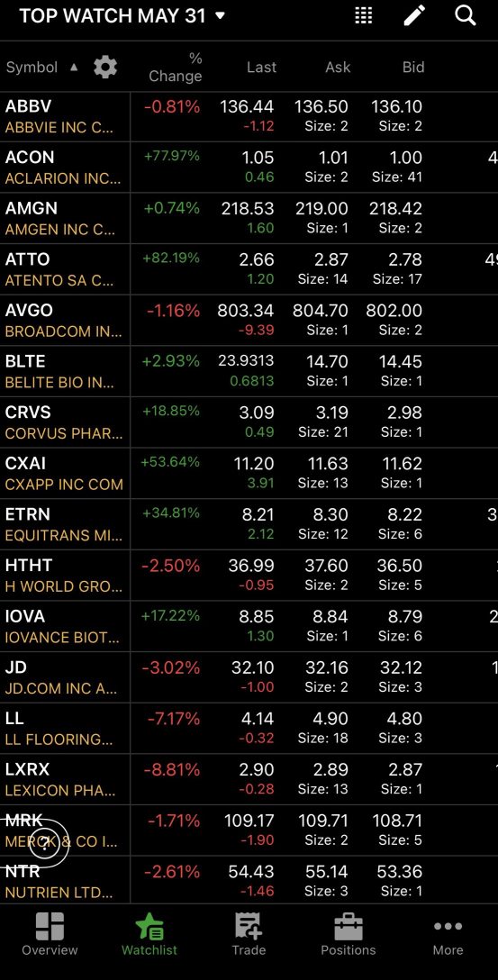Open the Positions briefcase icon

(x=348, y=934)
